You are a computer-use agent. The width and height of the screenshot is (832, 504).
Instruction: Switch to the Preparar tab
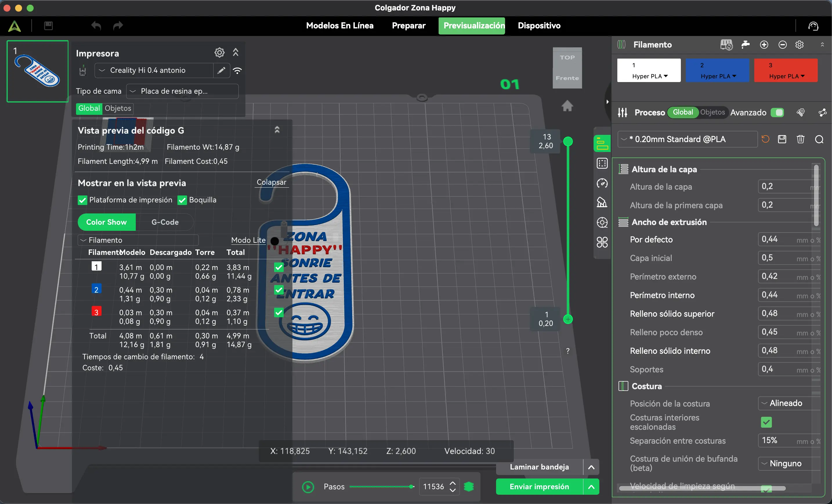408,26
